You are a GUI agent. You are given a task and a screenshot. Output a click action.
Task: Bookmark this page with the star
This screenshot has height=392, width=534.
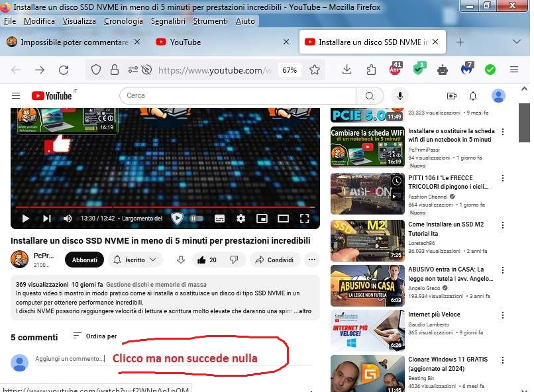(x=315, y=70)
